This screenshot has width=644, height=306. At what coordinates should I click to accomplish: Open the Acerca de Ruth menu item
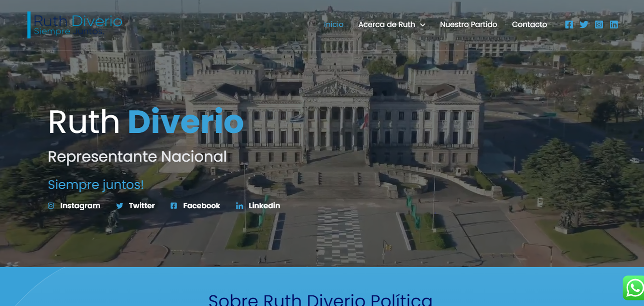pos(387,24)
